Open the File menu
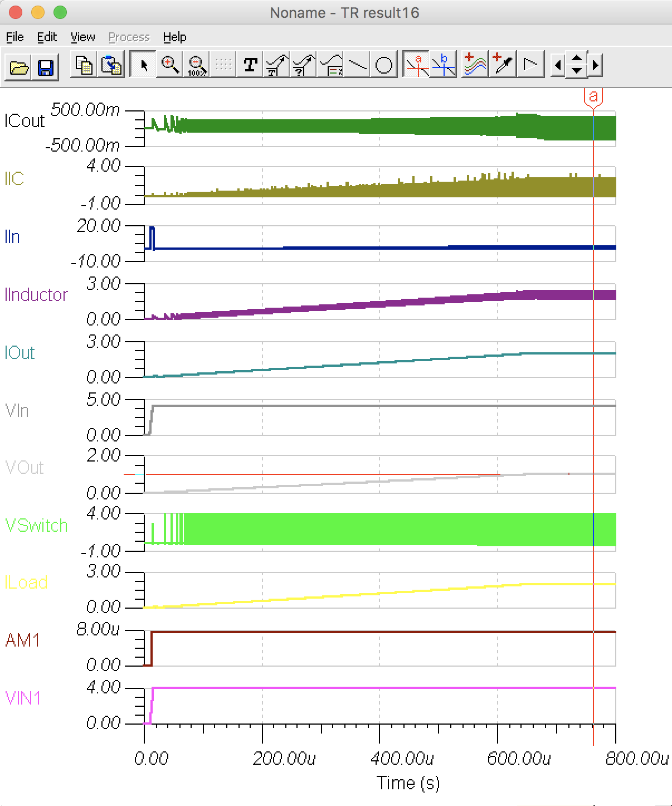This screenshot has width=672, height=806. (x=15, y=37)
